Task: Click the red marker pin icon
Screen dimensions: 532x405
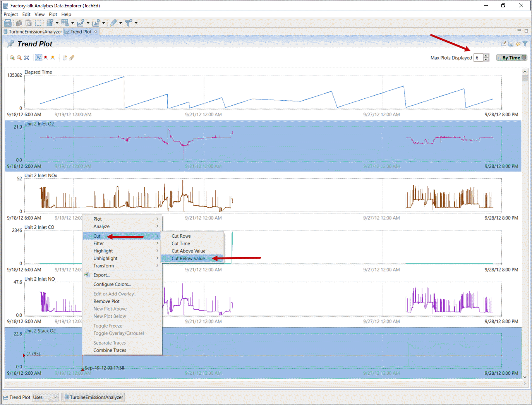Action: pos(46,58)
